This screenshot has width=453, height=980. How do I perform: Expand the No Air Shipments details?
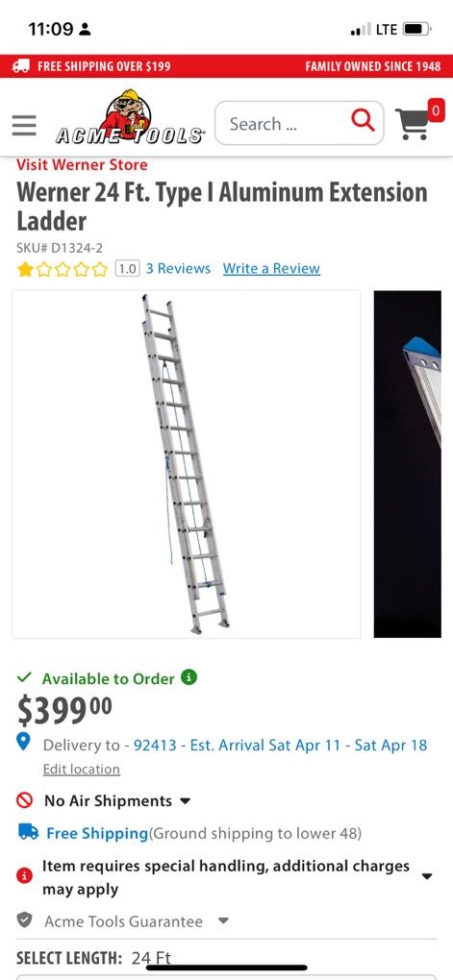tap(186, 800)
